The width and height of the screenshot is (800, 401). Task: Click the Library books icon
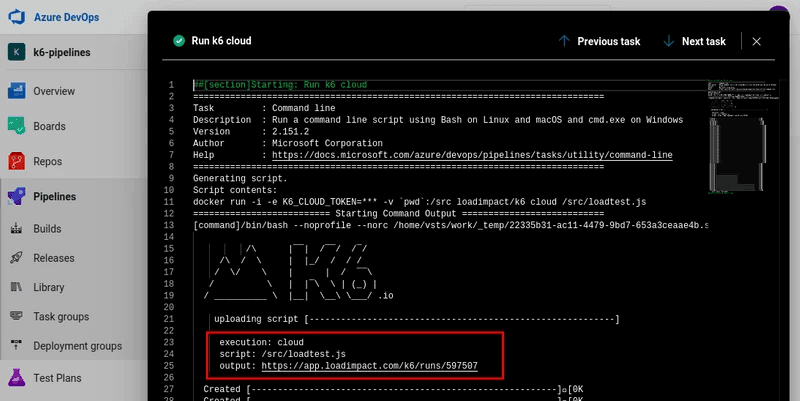pos(16,287)
